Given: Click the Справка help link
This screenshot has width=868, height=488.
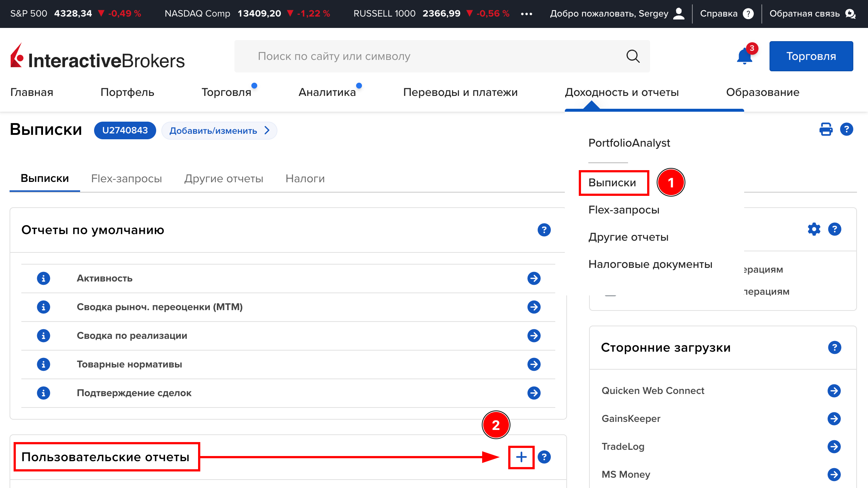Looking at the screenshot, I should [727, 14].
